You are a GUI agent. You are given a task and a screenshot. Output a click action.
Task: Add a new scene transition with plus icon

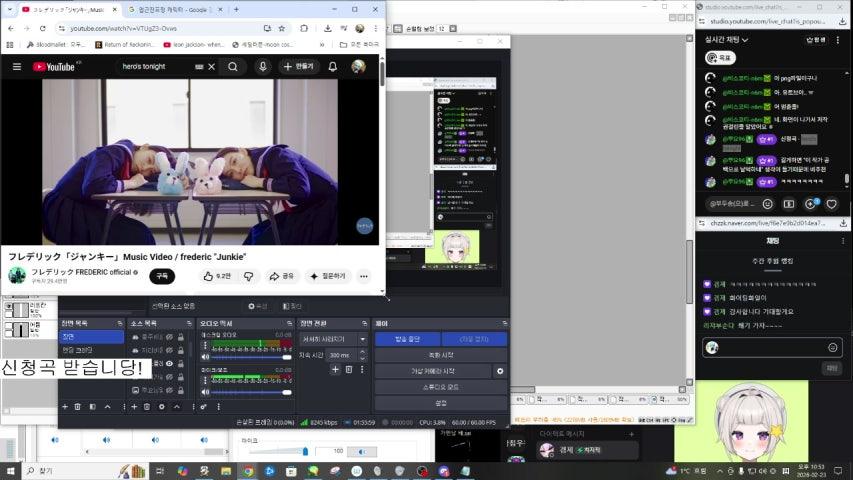334,370
